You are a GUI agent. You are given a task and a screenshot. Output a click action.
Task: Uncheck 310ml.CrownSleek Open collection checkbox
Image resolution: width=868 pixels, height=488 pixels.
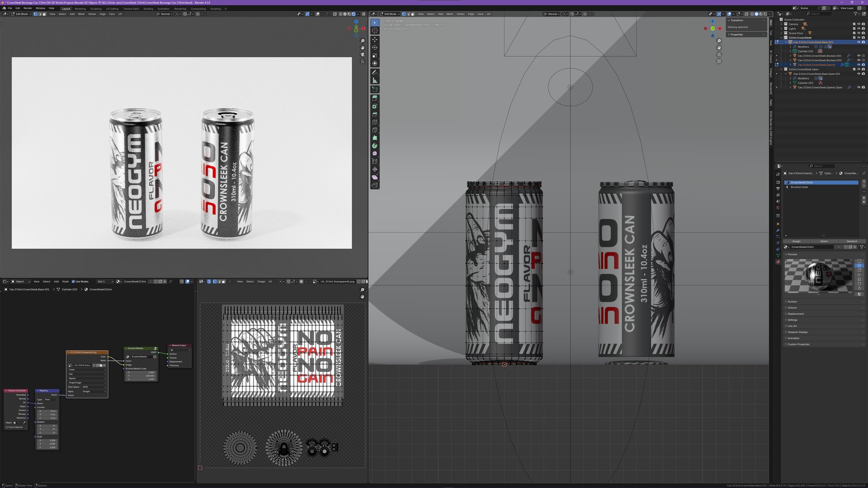(854, 69)
